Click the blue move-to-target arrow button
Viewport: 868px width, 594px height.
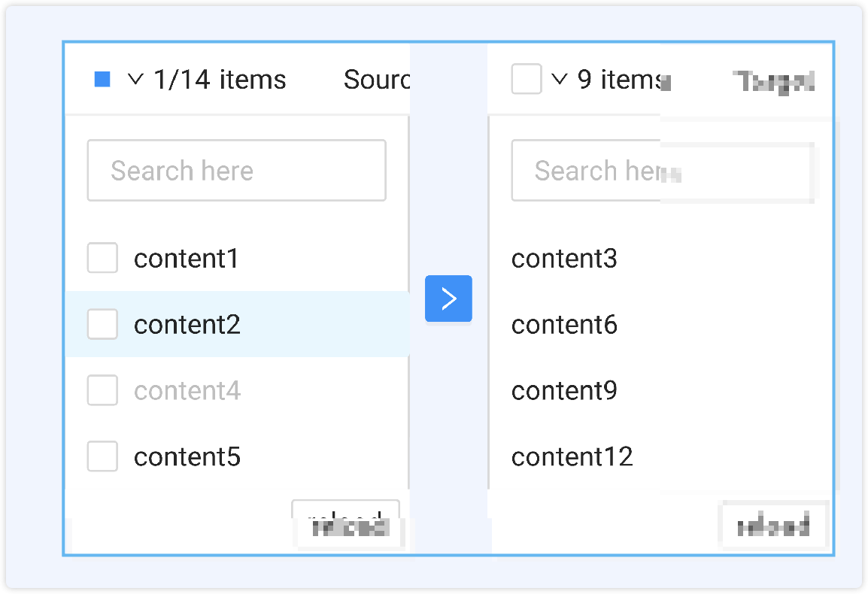pyautogui.click(x=448, y=299)
